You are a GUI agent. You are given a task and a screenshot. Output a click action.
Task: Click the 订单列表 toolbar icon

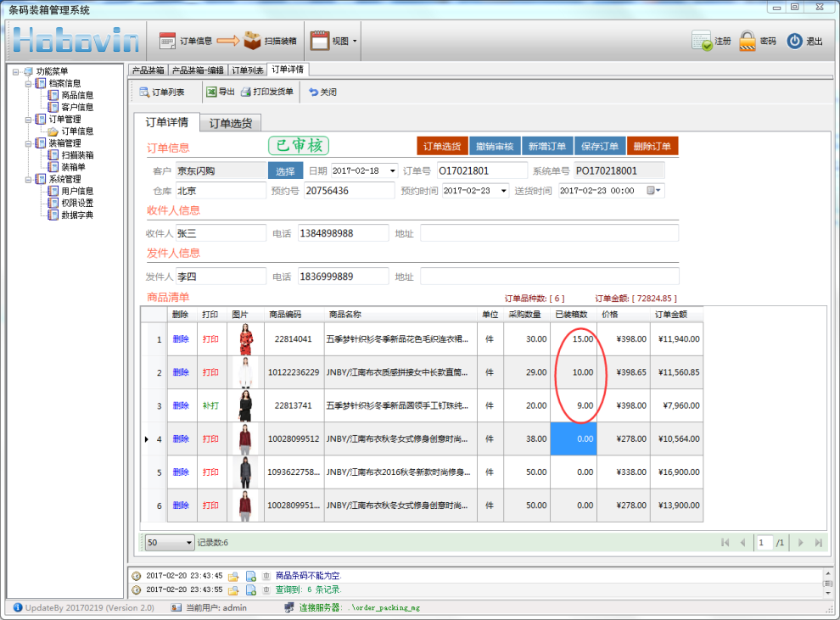pos(145,92)
